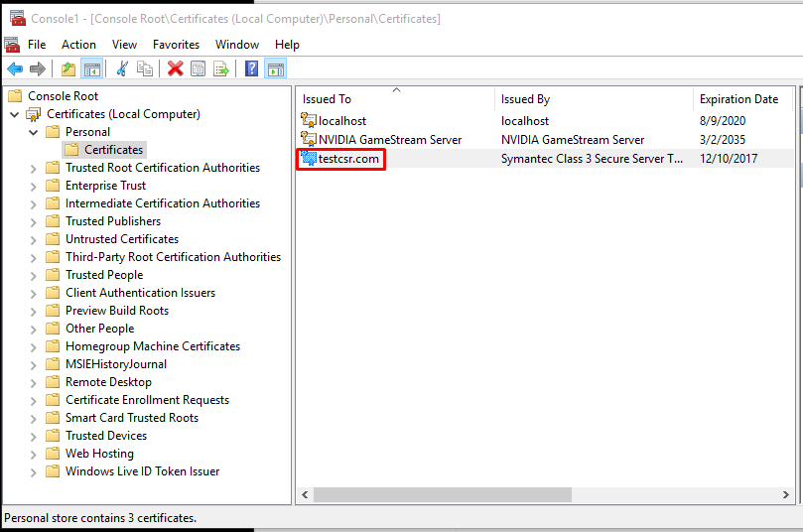Sort by Expiration Date column header
Viewport: 803px width, 532px height.
coord(742,99)
